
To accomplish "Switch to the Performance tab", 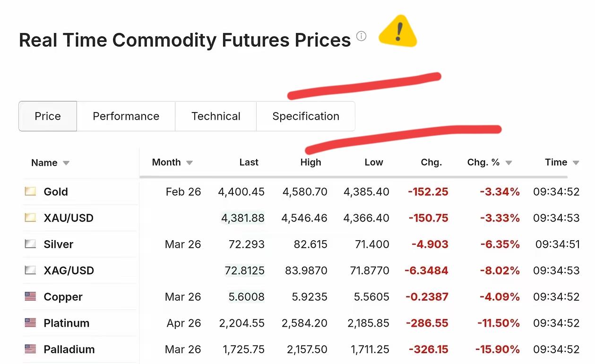I will (x=126, y=116).
